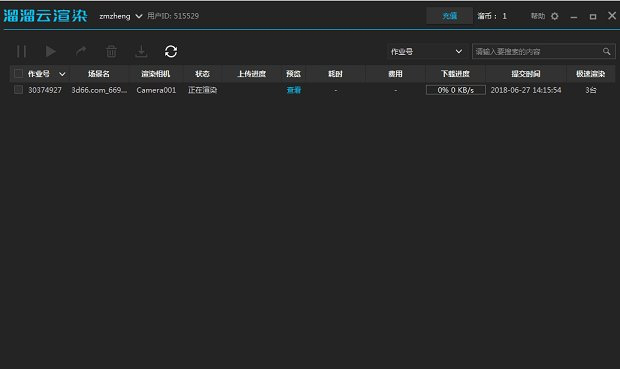
Task: Click the 溜币: 1 balance label
Action: tap(492, 16)
